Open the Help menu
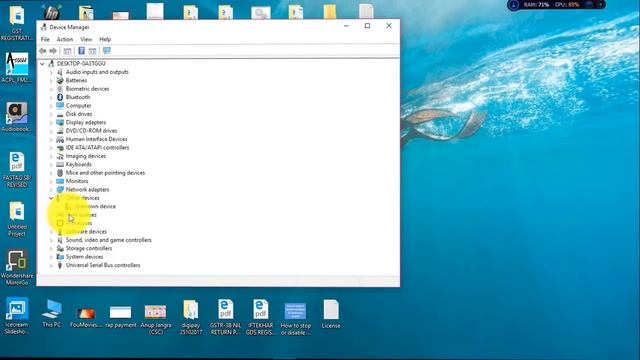This screenshot has width=640, height=360. coord(105,39)
